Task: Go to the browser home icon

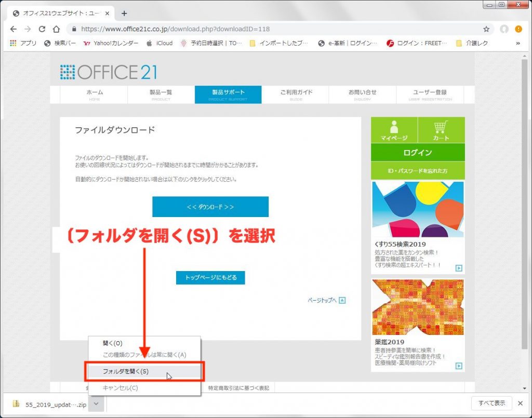Action: click(56, 29)
